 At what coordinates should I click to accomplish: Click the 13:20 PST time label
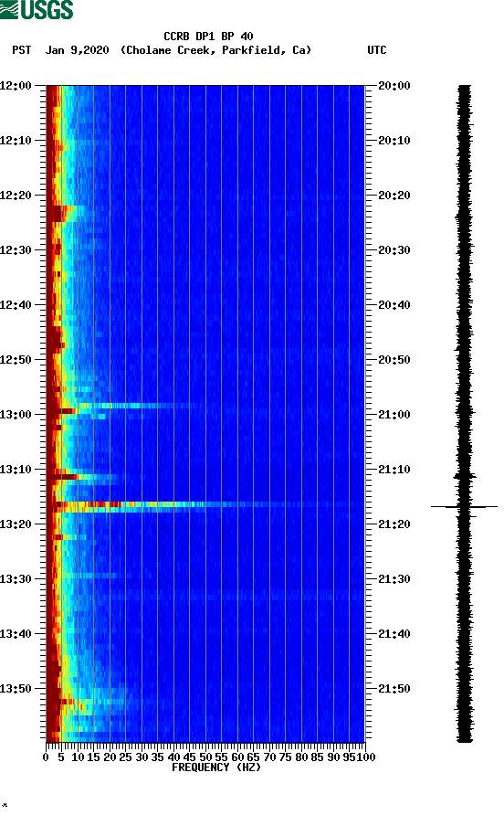pyautogui.click(x=16, y=524)
